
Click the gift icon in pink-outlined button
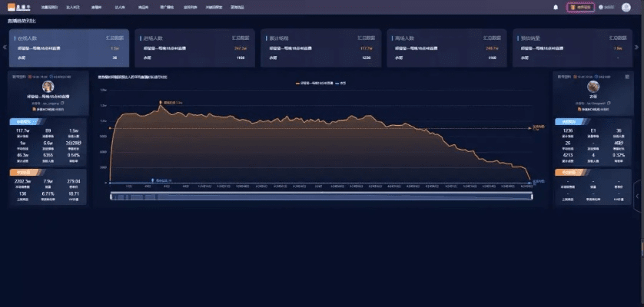(573, 7)
